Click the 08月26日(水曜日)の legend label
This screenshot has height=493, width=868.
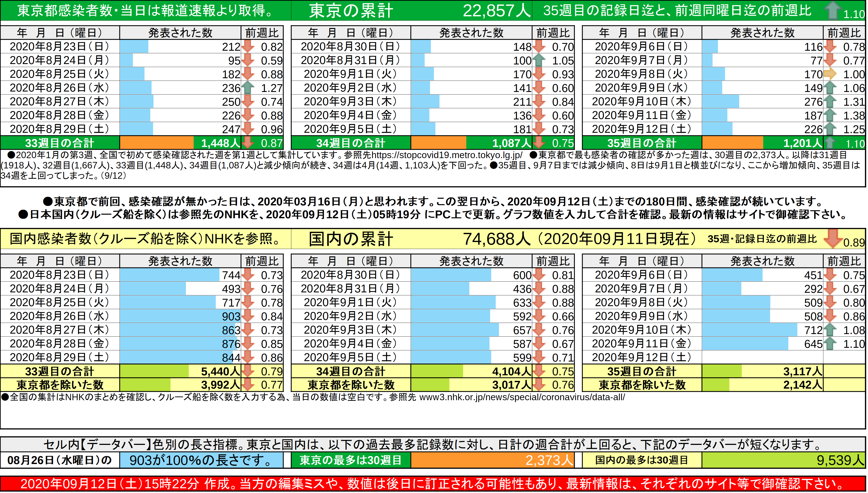(59, 461)
